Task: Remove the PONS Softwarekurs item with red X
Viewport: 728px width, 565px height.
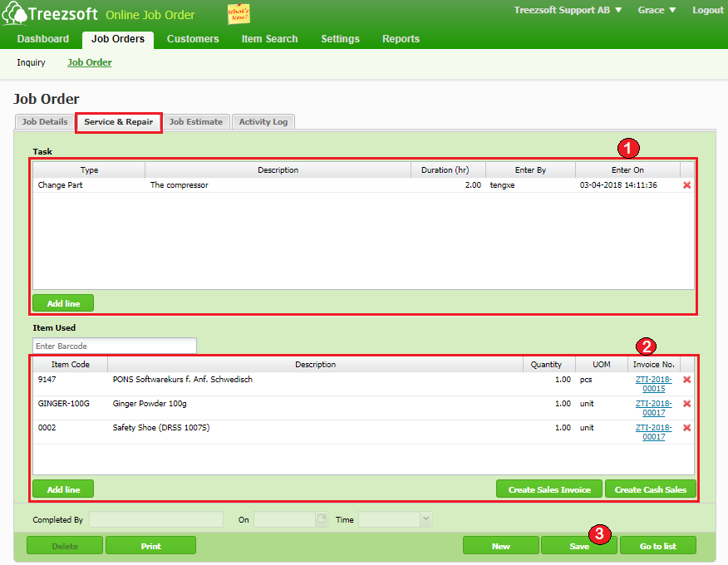Action: [x=686, y=380]
